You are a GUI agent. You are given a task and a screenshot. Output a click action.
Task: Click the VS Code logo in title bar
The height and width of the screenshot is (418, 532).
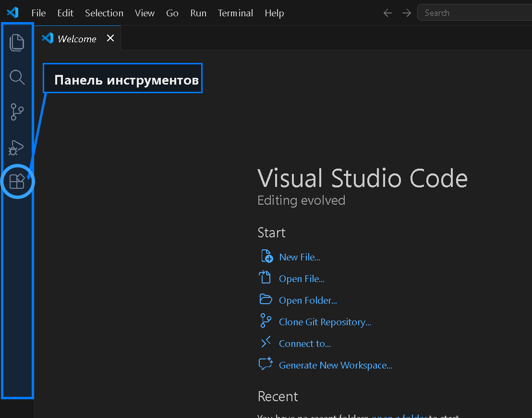click(12, 13)
